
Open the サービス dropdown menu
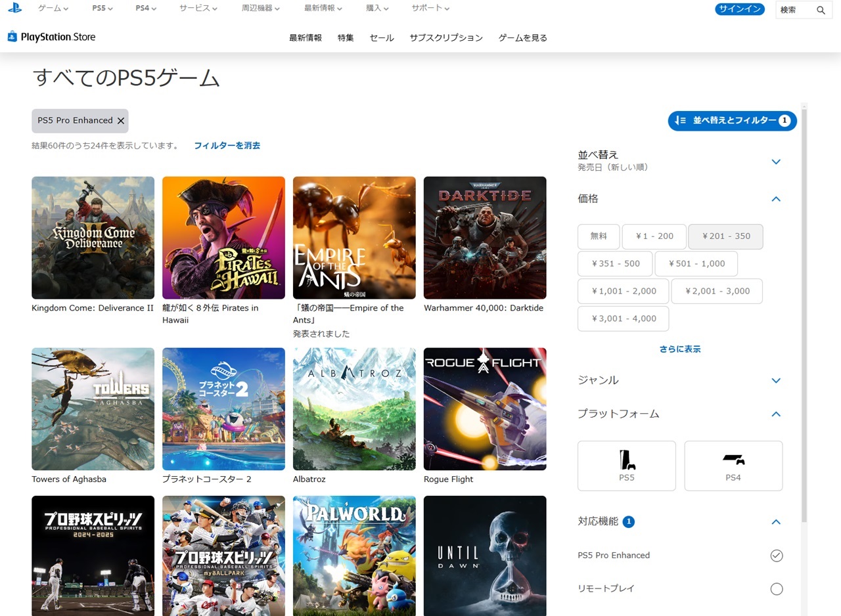pyautogui.click(x=199, y=9)
